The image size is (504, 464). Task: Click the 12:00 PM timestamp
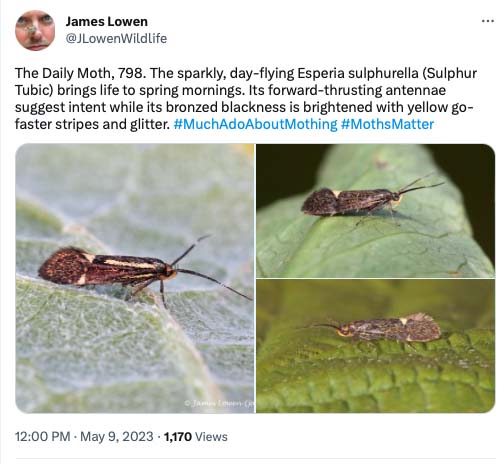42,437
